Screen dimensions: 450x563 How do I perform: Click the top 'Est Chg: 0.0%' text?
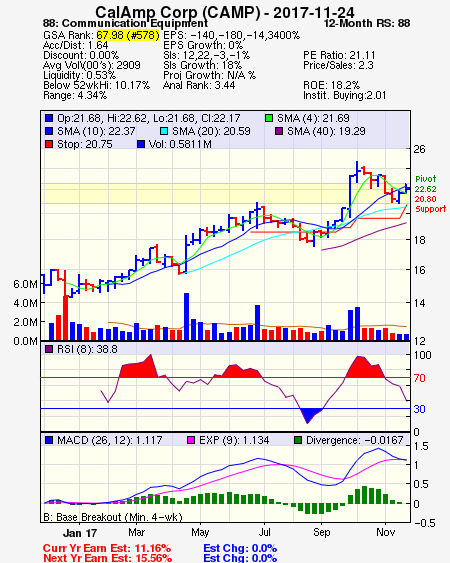click(x=240, y=548)
